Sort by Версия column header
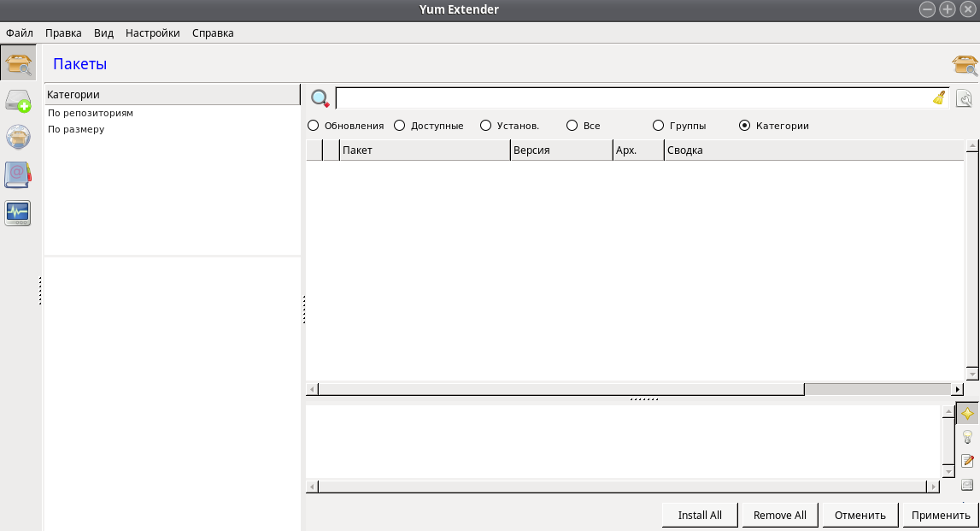The height and width of the screenshot is (531, 980). point(562,150)
